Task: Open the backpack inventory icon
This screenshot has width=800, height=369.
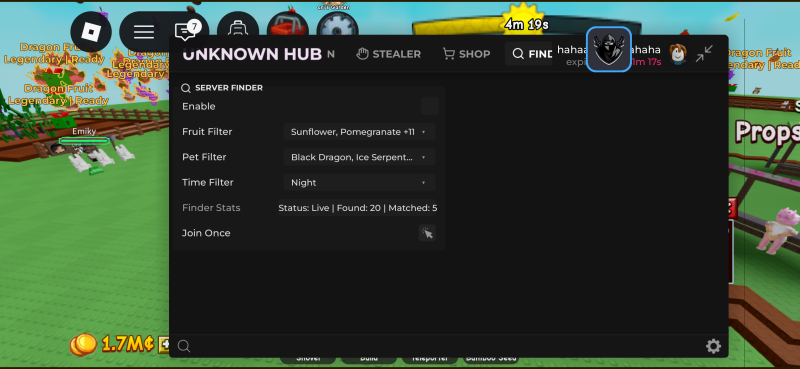Action: click(238, 26)
